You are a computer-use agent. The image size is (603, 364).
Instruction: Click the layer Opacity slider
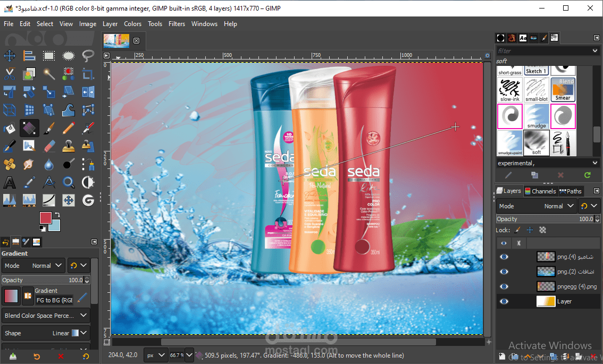click(546, 219)
